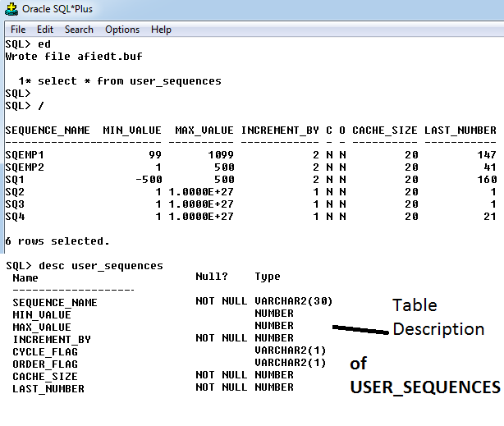Open the Help menu
This screenshot has height=426, width=504.
tap(162, 30)
